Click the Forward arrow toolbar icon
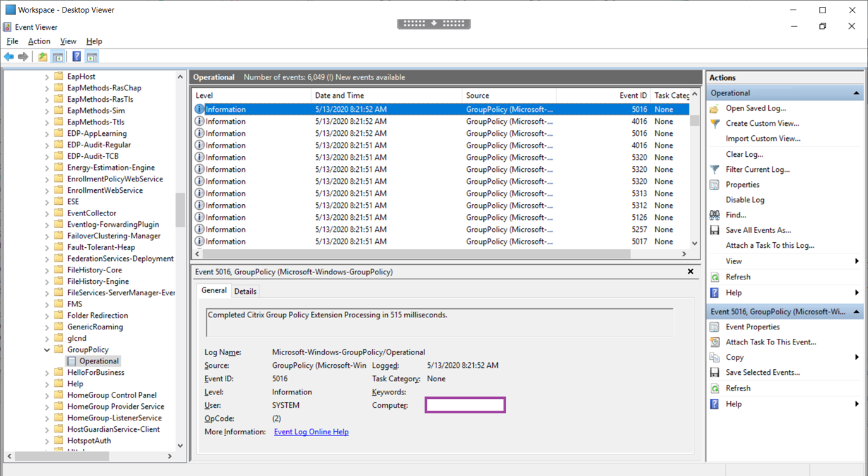Screen dimensions: 868x476 [23, 57]
